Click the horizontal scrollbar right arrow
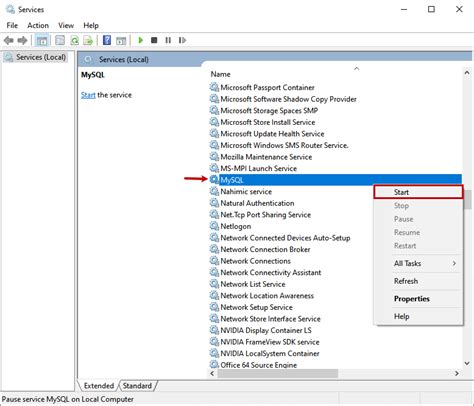 point(457,373)
